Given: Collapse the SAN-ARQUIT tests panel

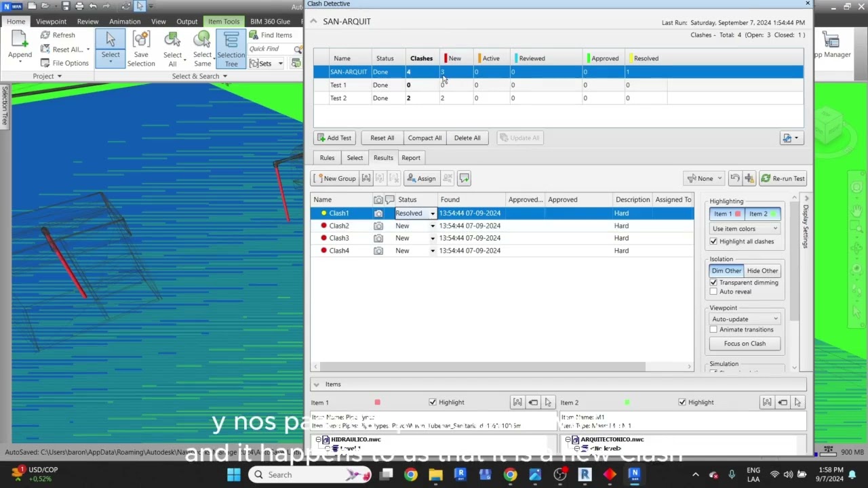Looking at the screenshot, I should [x=314, y=22].
